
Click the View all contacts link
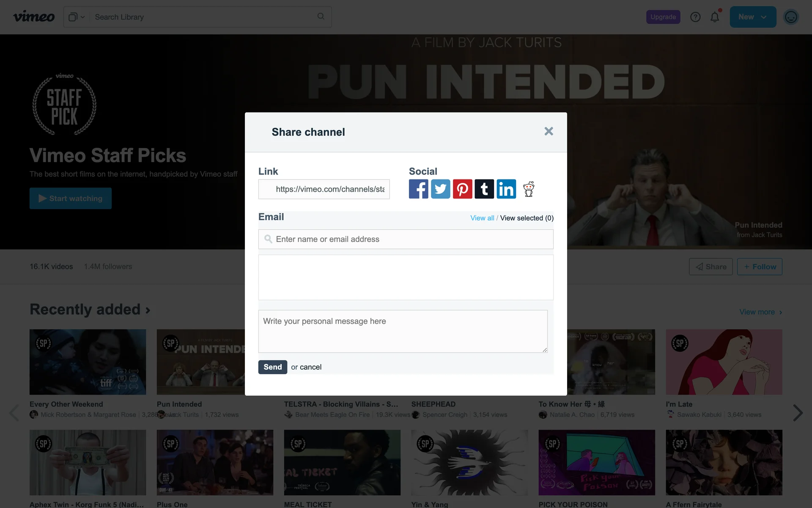click(x=482, y=218)
